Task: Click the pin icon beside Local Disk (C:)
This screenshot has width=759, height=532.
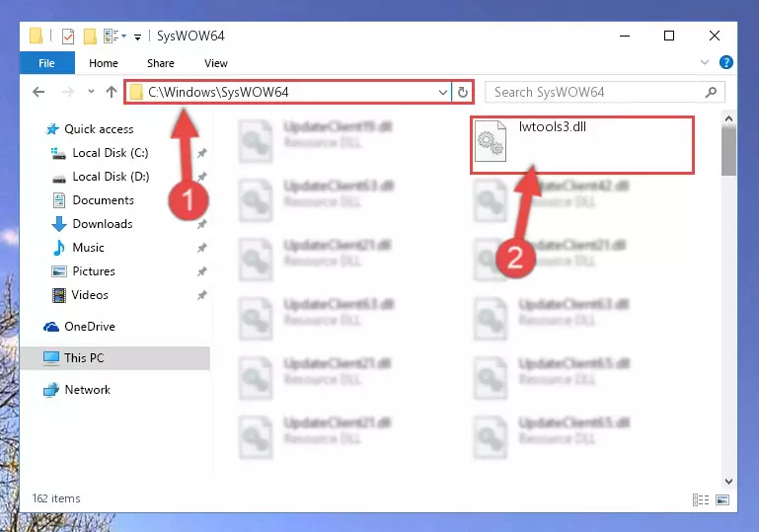Action: (x=202, y=153)
